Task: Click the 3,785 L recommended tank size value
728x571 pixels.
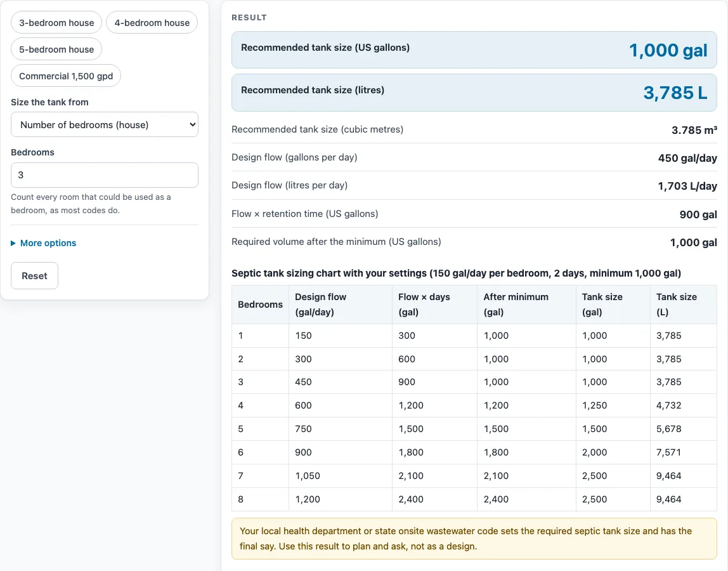Action: 675,93
